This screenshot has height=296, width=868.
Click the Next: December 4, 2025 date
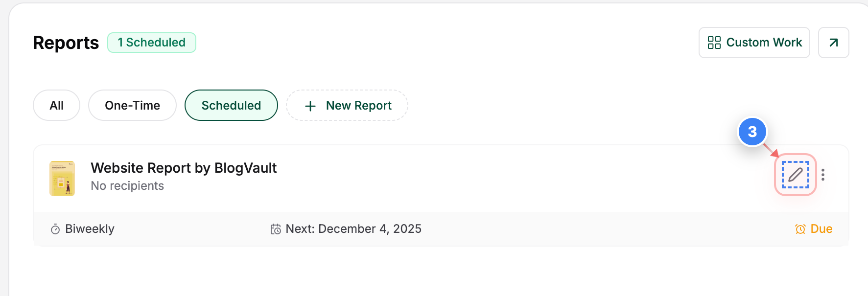pyautogui.click(x=353, y=228)
